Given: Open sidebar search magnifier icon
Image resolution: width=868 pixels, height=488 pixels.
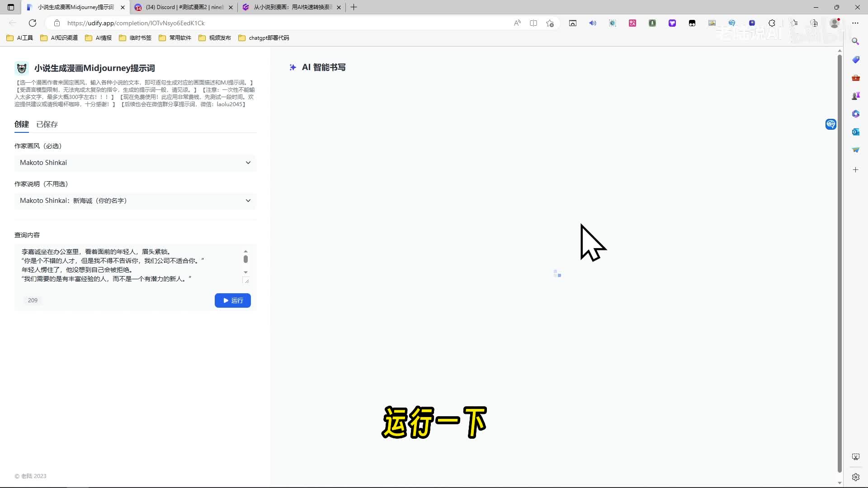Looking at the screenshot, I should click(x=855, y=42).
